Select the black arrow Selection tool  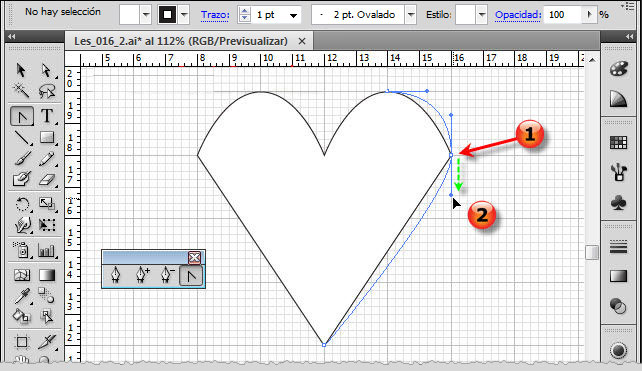[x=21, y=70]
